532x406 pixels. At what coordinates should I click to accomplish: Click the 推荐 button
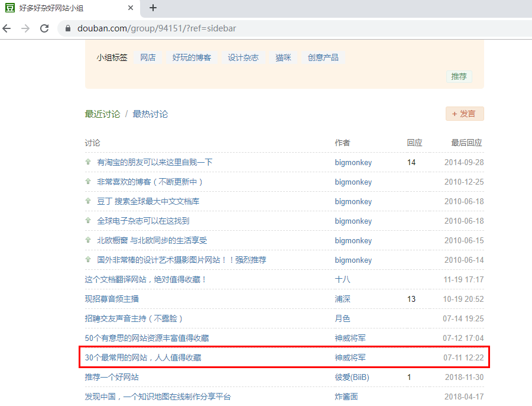(459, 76)
